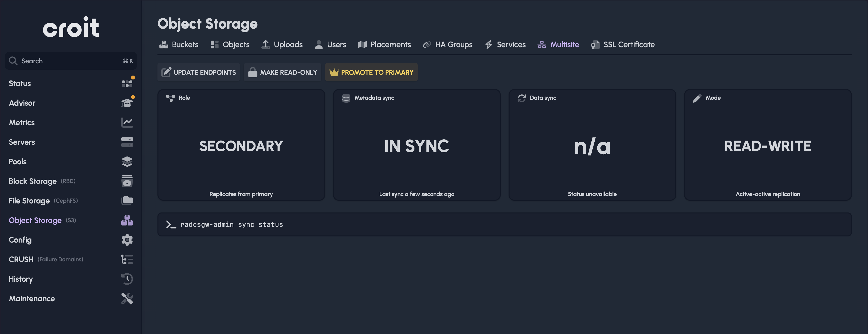Navigate to File Storage (CephFS)
Image resolution: width=868 pixels, height=334 pixels.
[x=43, y=200]
